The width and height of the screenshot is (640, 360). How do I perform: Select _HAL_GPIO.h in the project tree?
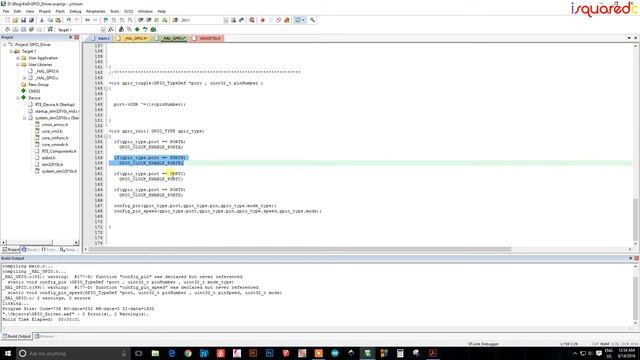click(x=47, y=71)
